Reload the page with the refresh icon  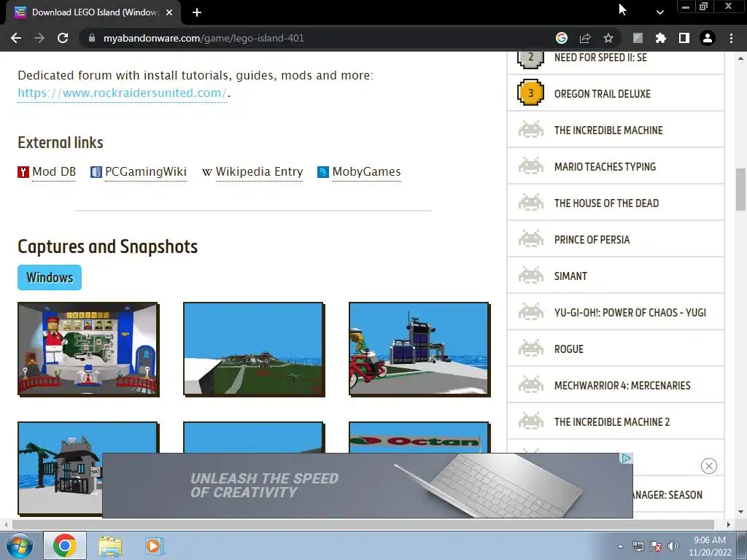click(63, 38)
